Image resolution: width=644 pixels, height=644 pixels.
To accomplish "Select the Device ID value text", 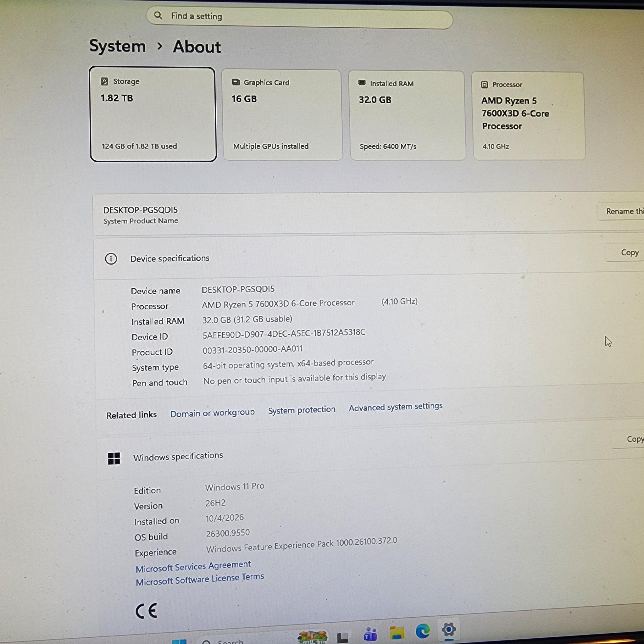I will coord(284,333).
